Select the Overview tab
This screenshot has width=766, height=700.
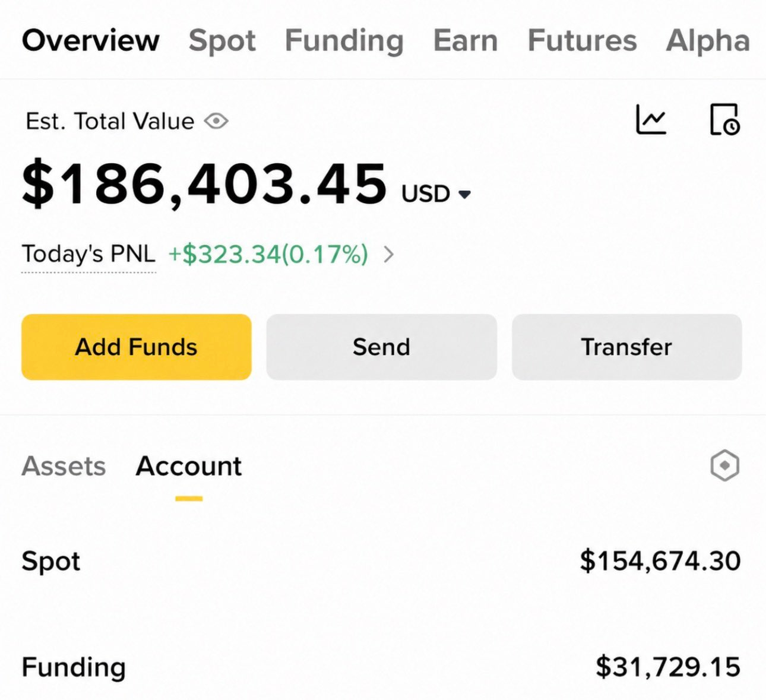91,41
